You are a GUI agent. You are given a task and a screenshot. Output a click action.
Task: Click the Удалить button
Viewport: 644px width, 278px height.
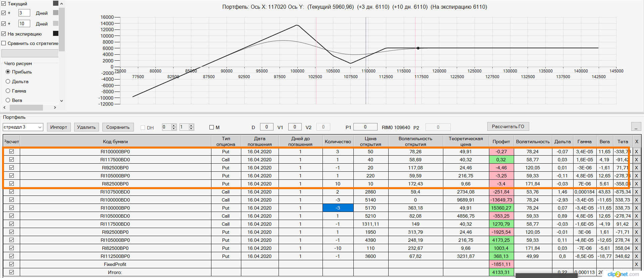(x=86, y=127)
